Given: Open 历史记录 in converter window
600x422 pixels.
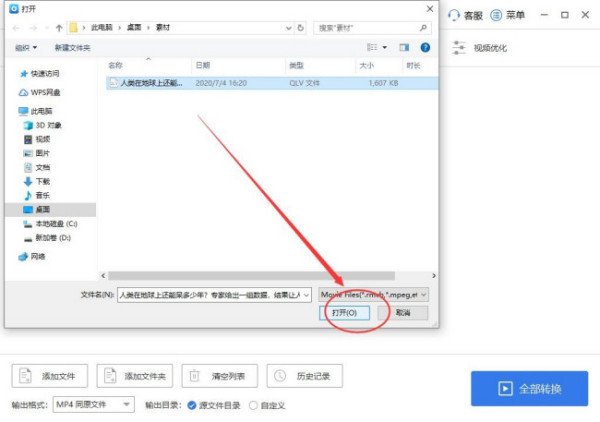Looking at the screenshot, I should point(305,376).
